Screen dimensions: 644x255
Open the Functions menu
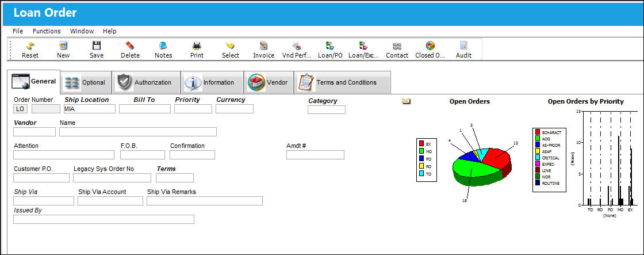(x=47, y=31)
